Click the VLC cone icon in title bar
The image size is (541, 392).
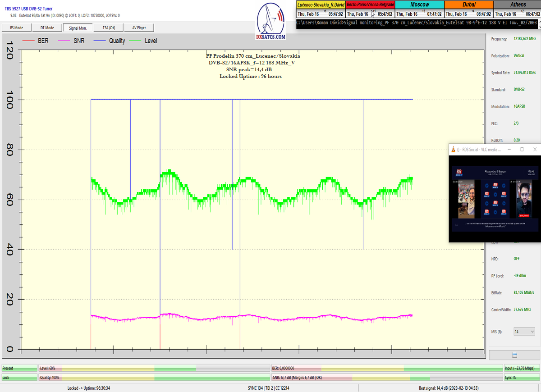pos(453,149)
